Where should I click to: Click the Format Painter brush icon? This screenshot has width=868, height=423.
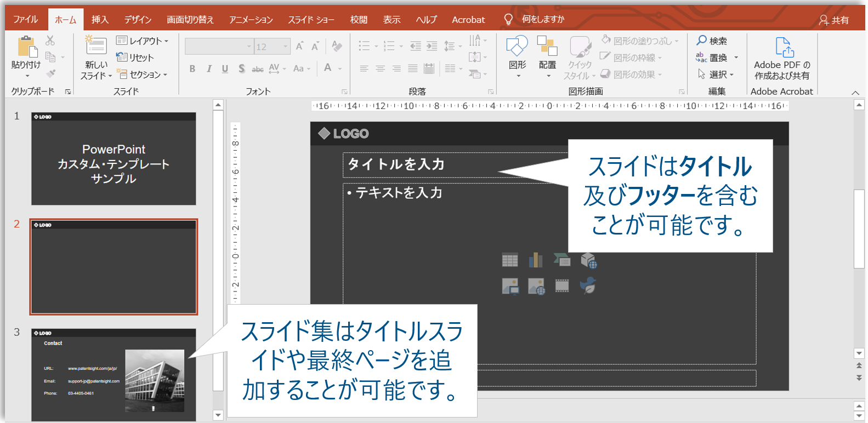(x=50, y=73)
